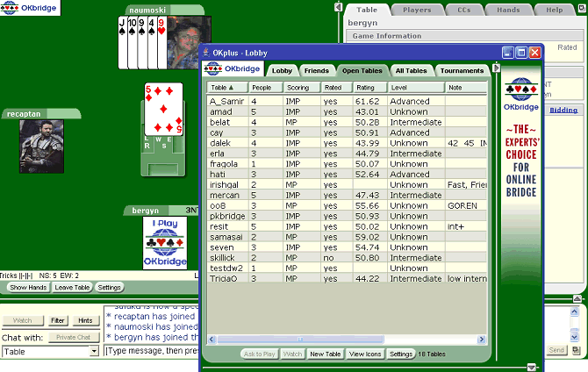Image resolution: width=588 pixels, height=372 pixels.
Task: Switch to the All Tables tab
Action: 411,70
